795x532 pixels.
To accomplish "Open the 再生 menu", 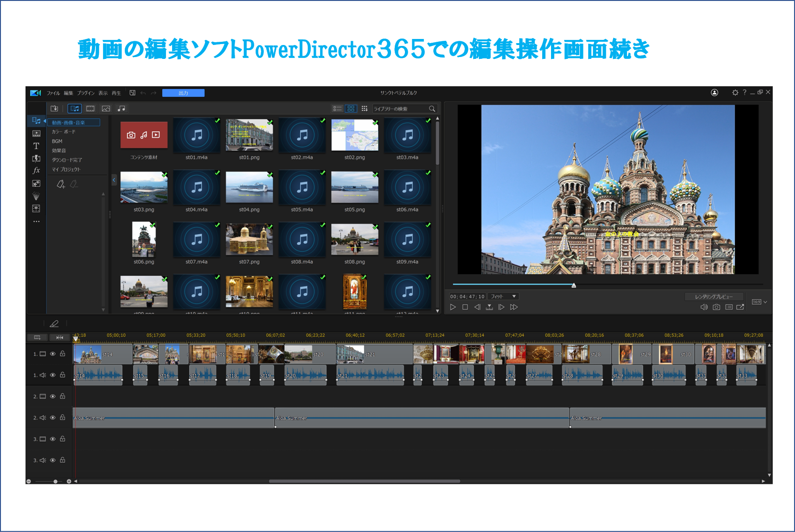I will [x=116, y=93].
